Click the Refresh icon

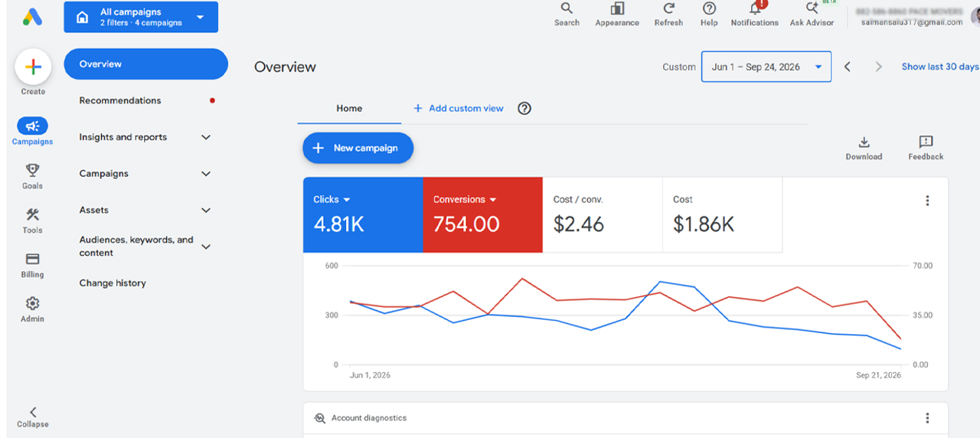tap(668, 8)
